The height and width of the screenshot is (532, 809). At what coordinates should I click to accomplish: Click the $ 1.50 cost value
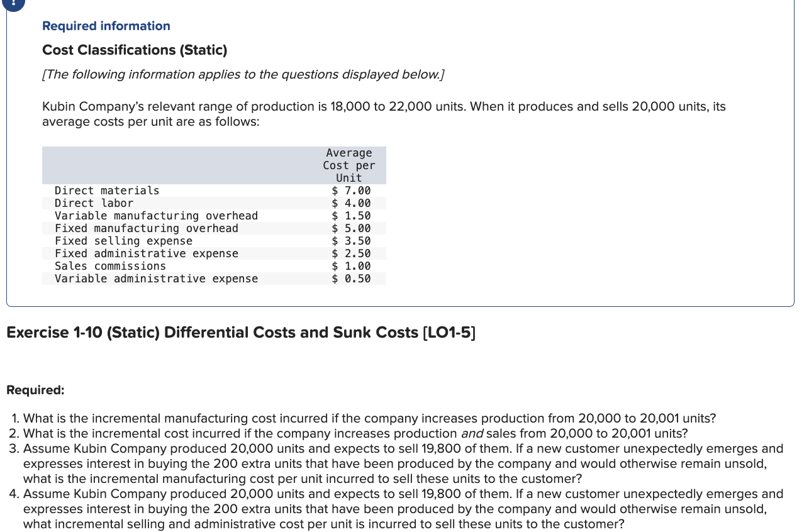[351, 216]
